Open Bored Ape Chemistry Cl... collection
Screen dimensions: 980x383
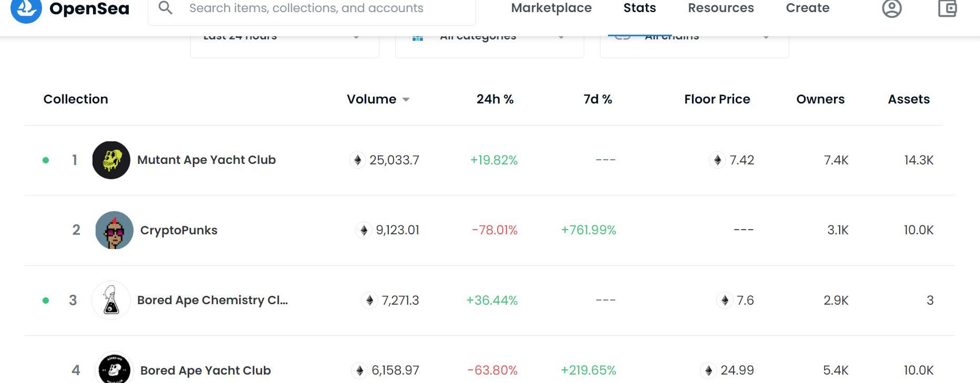(x=212, y=301)
